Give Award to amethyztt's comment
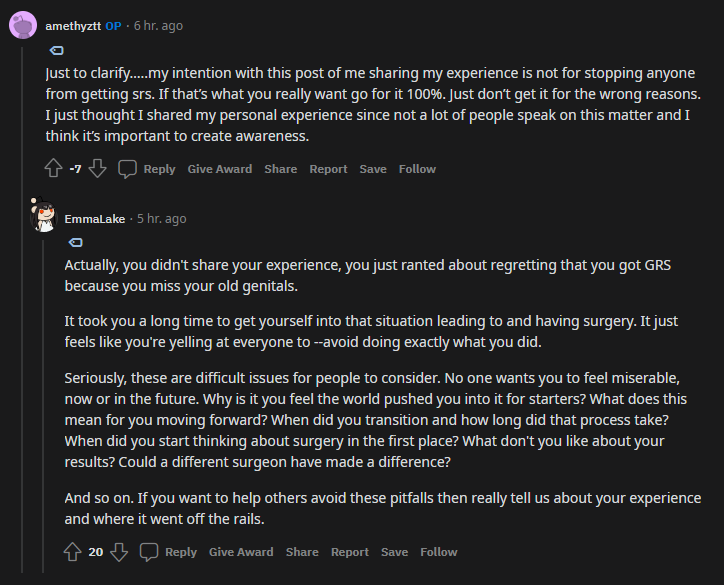The image size is (724, 585). pos(219,169)
